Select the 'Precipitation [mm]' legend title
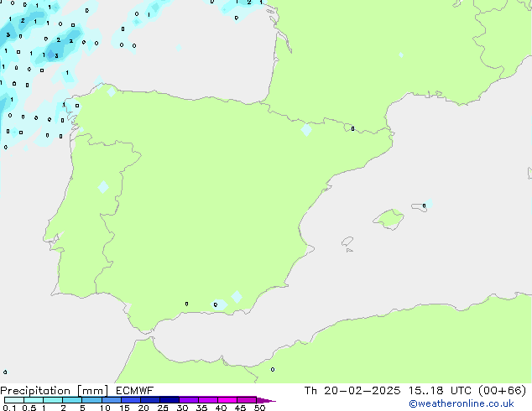This screenshot has height=411, width=532. click(x=55, y=391)
